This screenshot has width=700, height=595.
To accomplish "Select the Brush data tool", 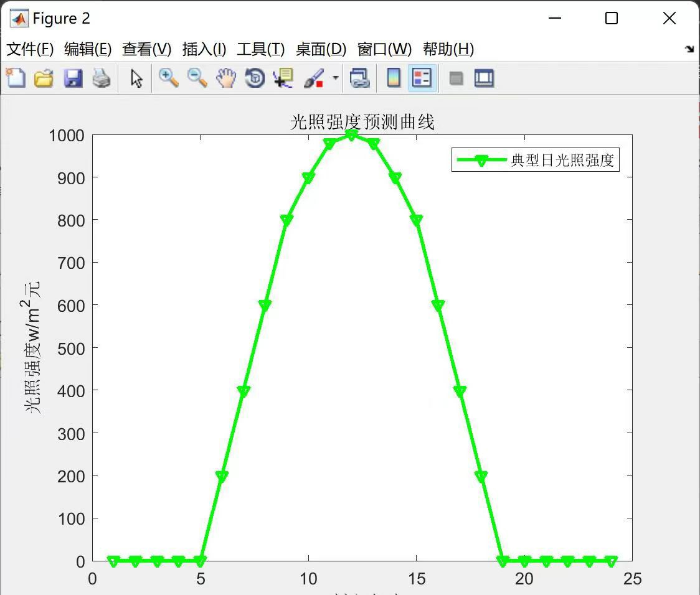I will (314, 78).
